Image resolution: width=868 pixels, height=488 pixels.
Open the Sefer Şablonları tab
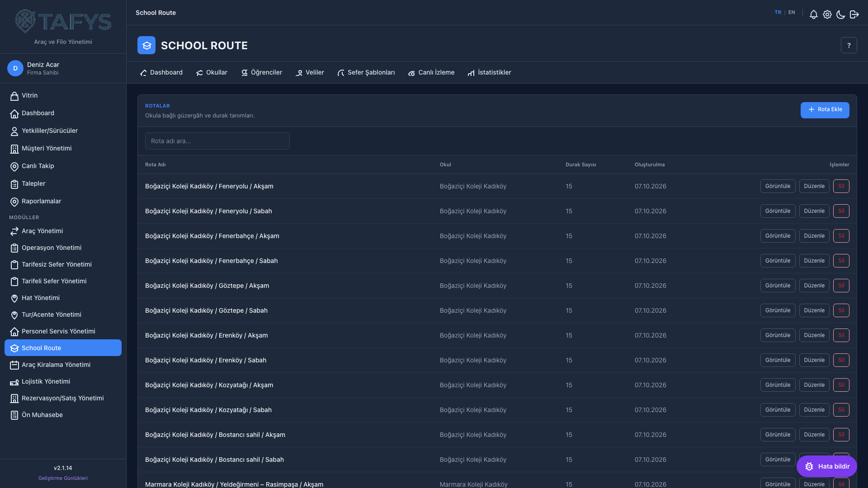coord(366,72)
